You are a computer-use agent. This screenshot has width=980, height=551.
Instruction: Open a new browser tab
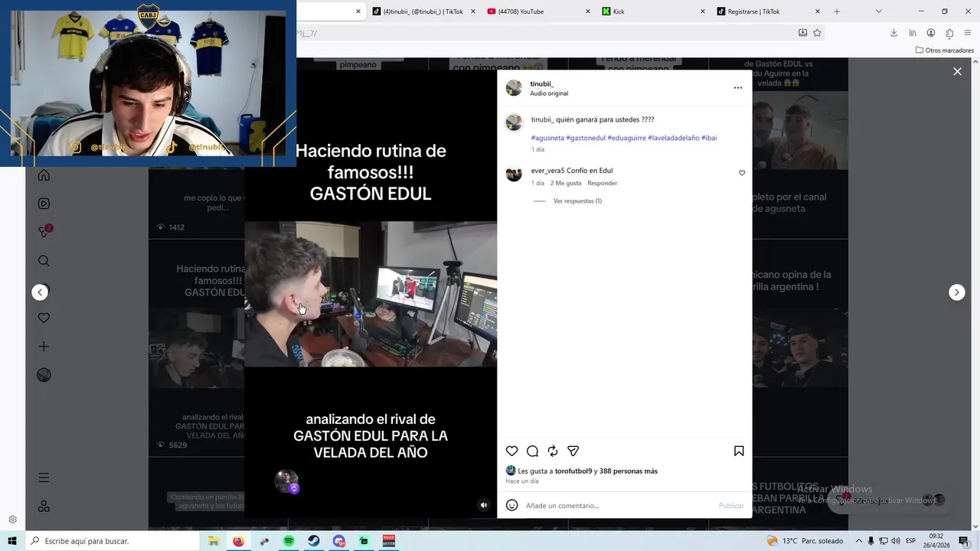click(837, 11)
